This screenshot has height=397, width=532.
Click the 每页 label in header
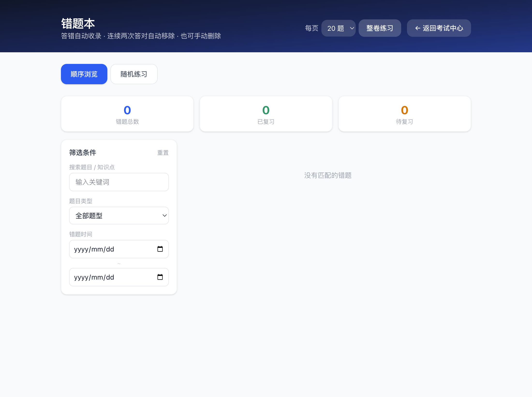pyautogui.click(x=312, y=28)
